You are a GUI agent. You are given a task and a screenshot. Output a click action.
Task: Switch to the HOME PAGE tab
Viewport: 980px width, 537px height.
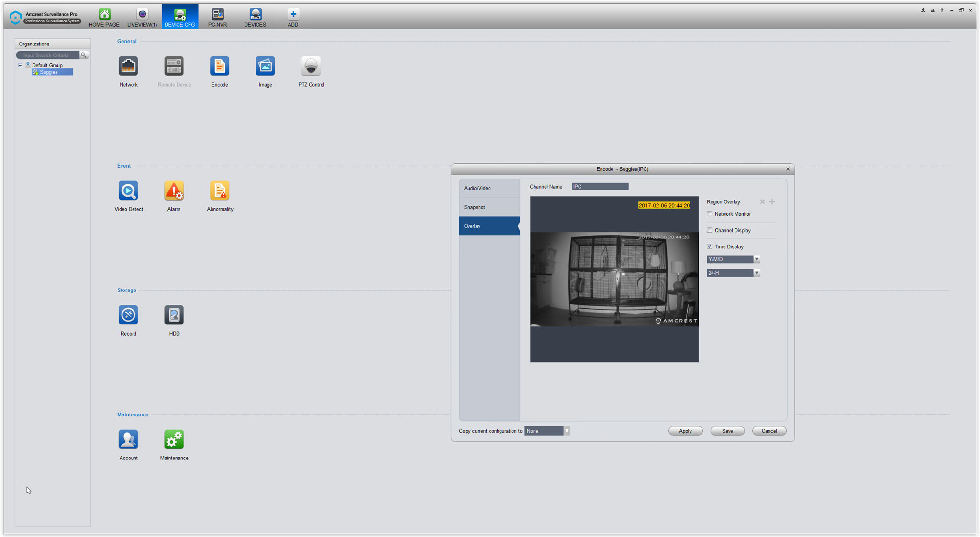coord(104,17)
